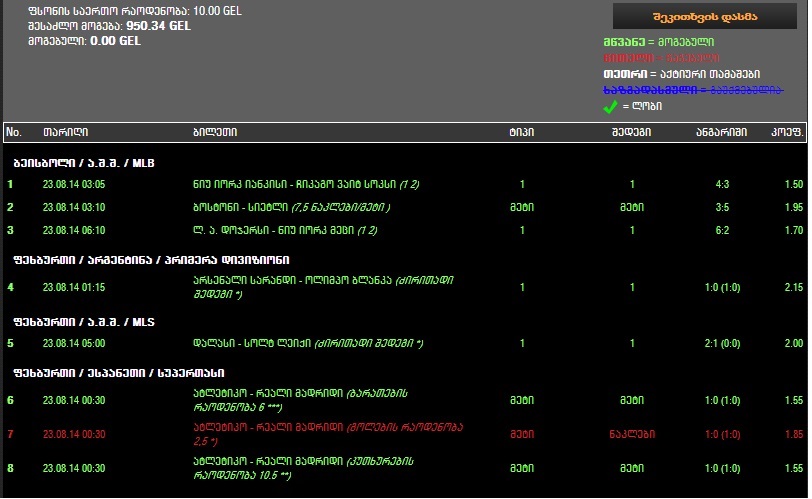Click the green checkmark legend icon
The height and width of the screenshot is (499, 812).
tap(611, 107)
